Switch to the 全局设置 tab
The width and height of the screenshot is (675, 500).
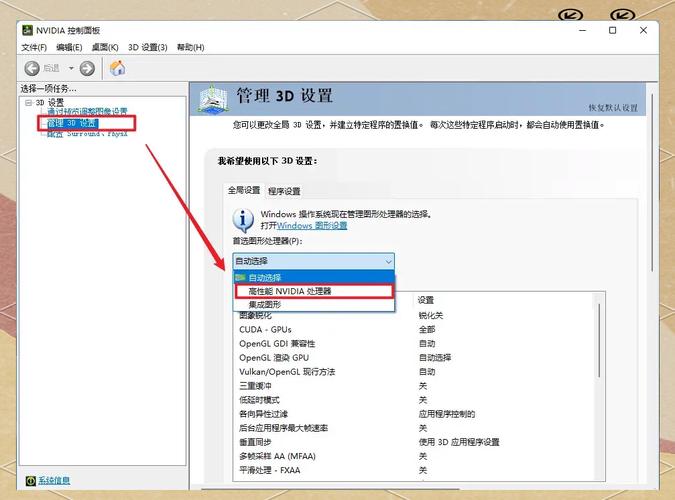coord(244,190)
